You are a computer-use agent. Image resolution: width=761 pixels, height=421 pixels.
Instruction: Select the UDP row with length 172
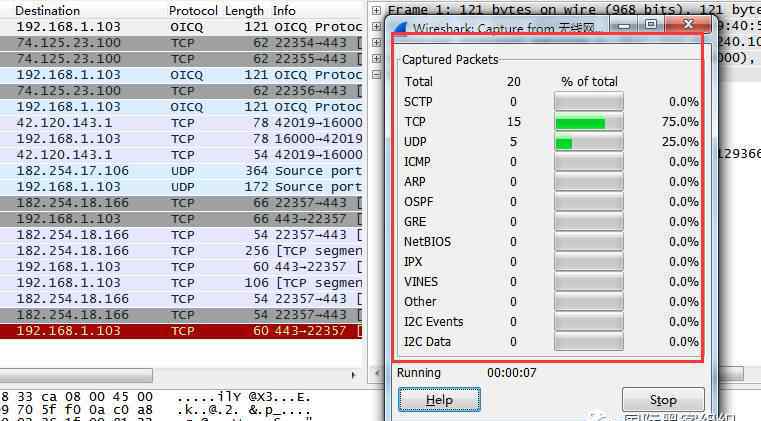click(x=181, y=187)
